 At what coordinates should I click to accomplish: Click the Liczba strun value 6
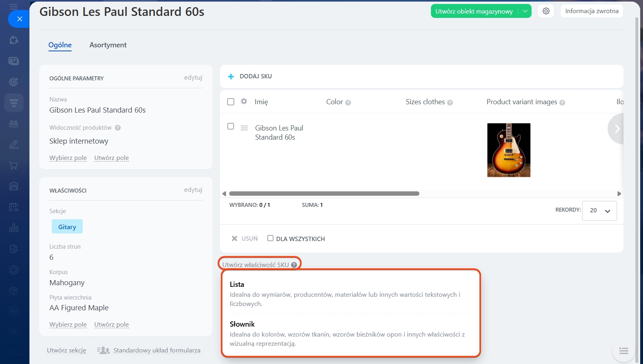coord(51,257)
